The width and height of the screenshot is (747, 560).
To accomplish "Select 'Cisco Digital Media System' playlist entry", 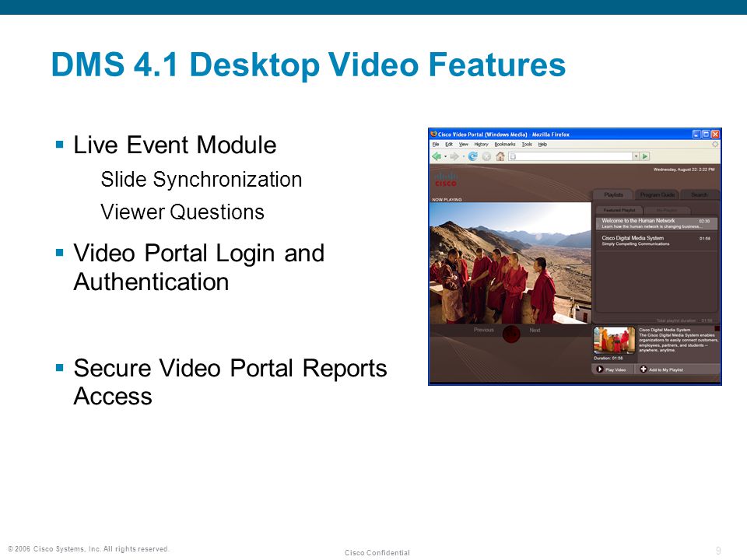I will (657, 240).
